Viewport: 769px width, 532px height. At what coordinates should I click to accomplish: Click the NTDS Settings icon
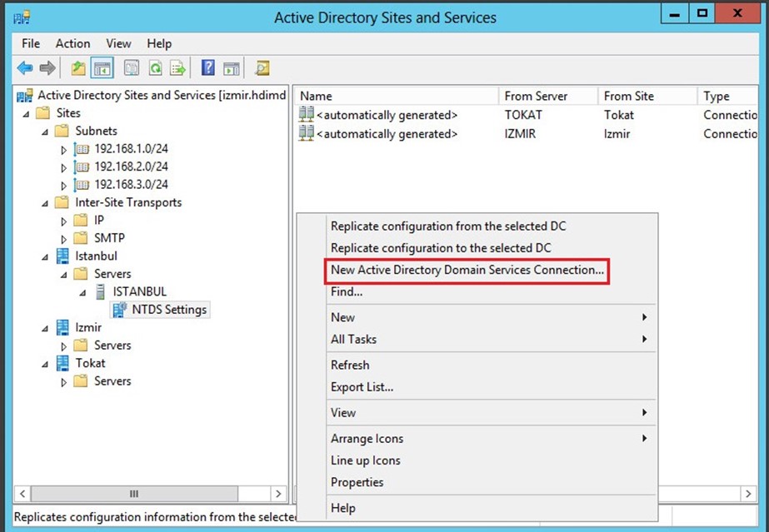pyautogui.click(x=120, y=310)
